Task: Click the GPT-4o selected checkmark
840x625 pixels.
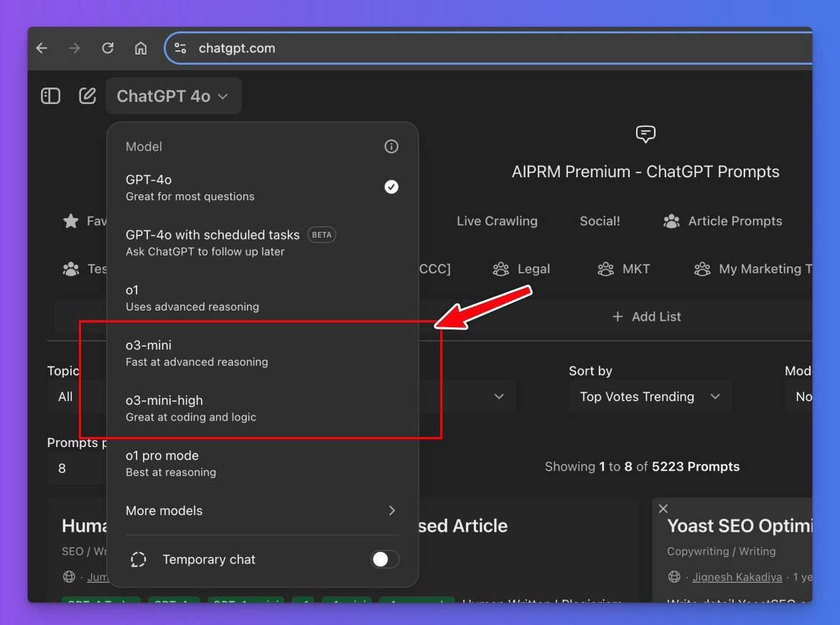Action: pos(391,187)
